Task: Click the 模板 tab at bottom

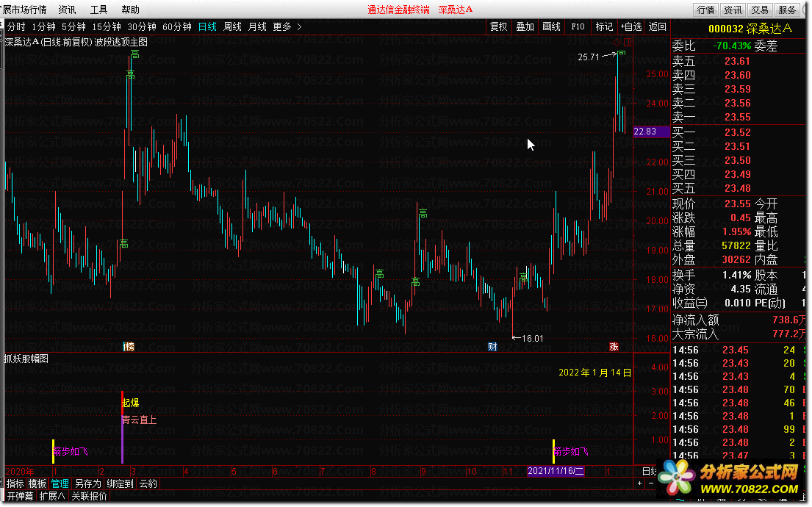Action: 37,483
